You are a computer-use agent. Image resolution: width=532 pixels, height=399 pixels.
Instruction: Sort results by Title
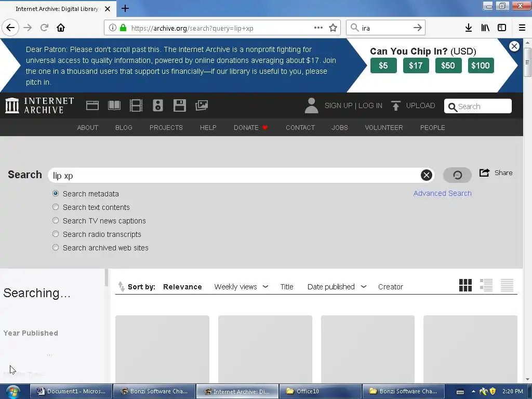[x=287, y=287]
